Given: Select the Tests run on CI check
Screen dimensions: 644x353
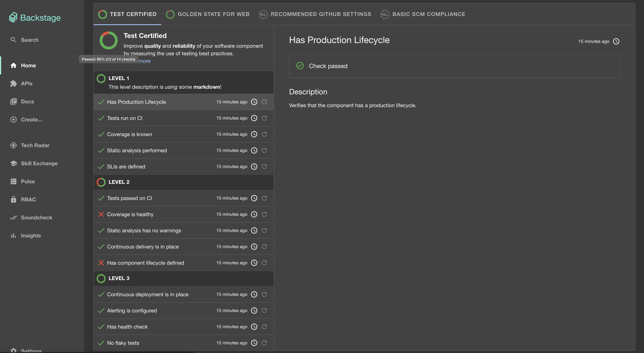Looking at the screenshot, I should pos(183,118).
